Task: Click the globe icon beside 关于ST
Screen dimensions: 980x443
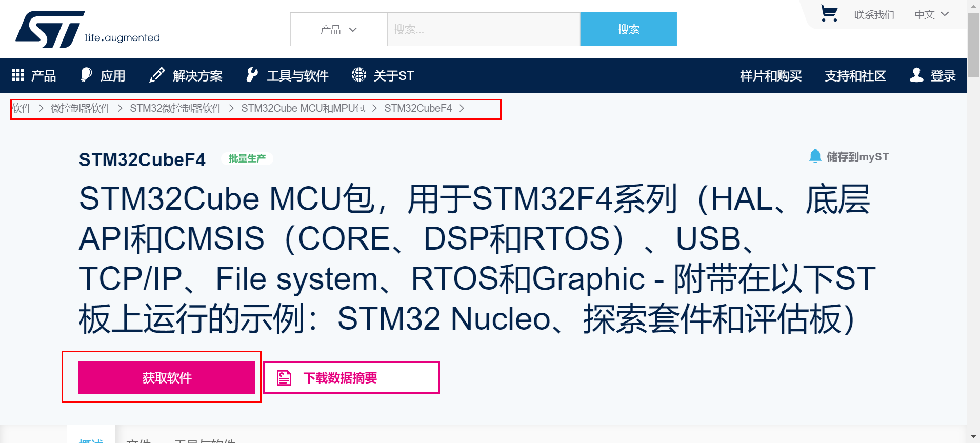Action: 359,75
